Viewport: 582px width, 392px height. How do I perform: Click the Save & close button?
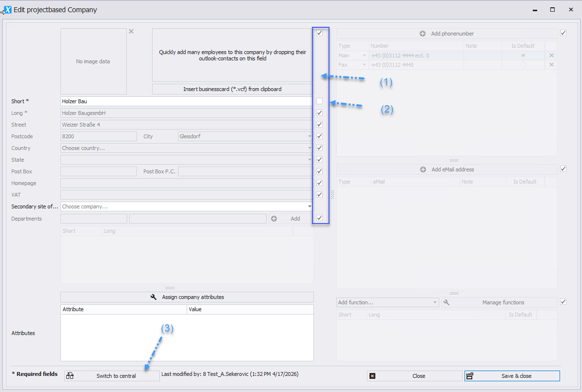click(512, 376)
